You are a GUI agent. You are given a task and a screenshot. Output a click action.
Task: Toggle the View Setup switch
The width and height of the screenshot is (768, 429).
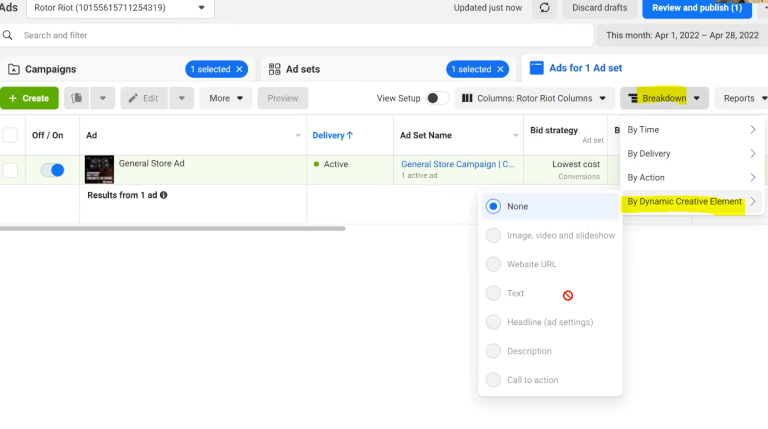click(x=437, y=98)
